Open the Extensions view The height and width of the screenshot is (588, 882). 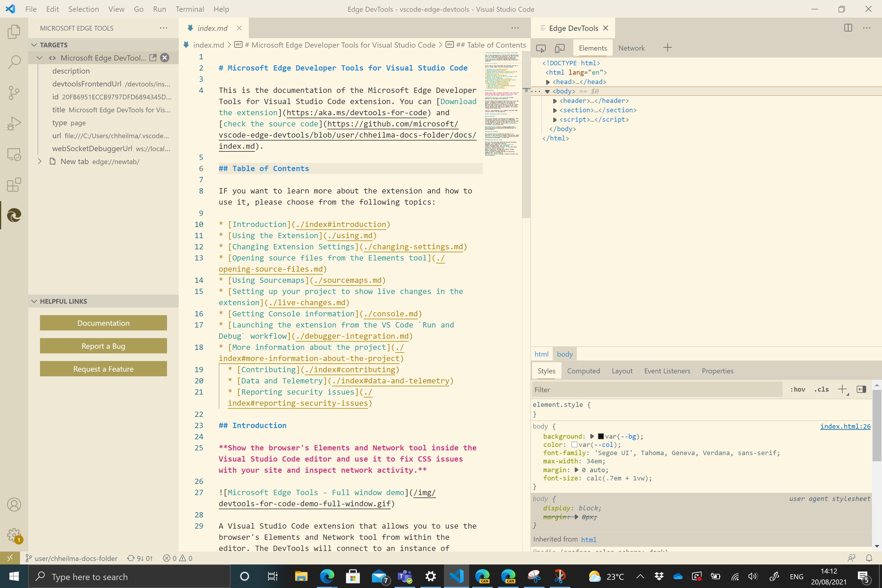pyautogui.click(x=14, y=185)
